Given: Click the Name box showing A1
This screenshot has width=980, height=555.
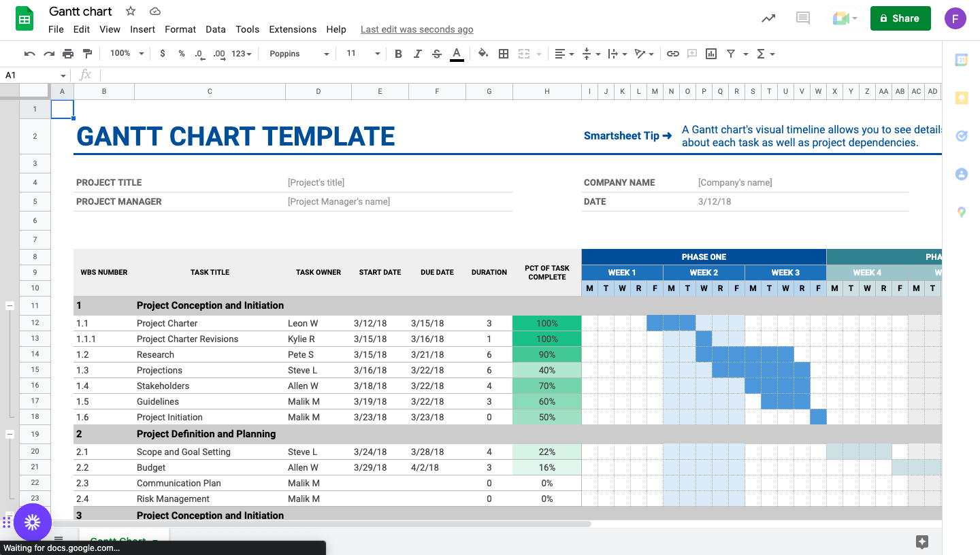Looking at the screenshot, I should (35, 75).
